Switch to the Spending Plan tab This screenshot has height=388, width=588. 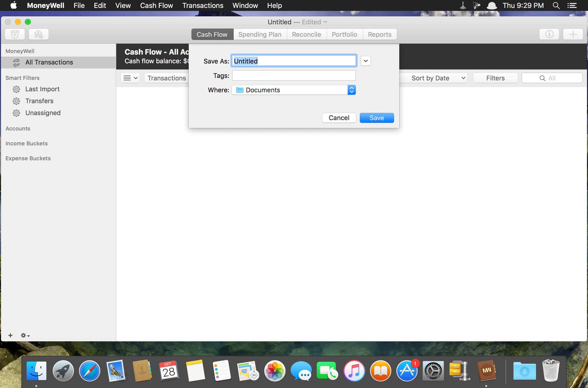tap(260, 34)
